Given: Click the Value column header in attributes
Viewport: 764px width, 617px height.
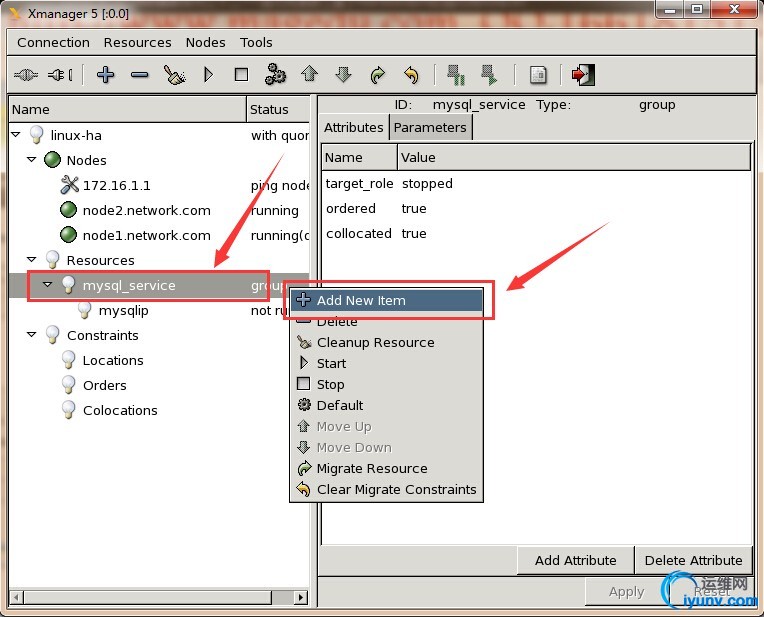Looking at the screenshot, I should pyautogui.click(x=574, y=157).
